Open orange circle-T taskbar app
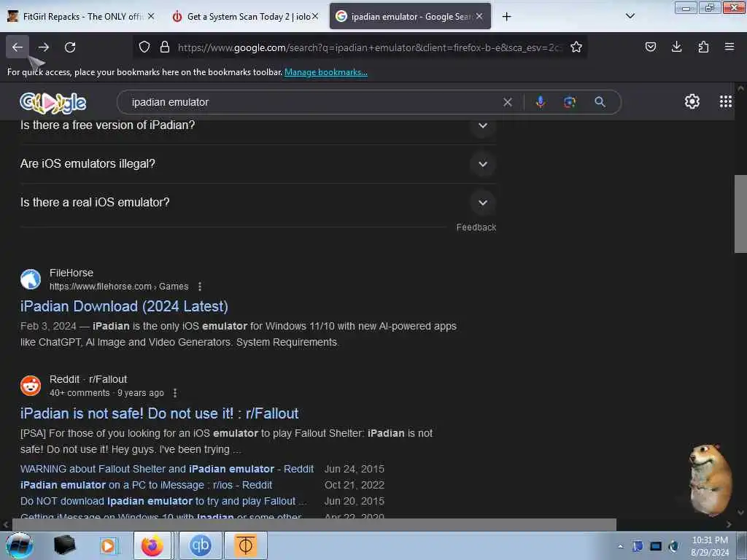This screenshot has height=560, width=747. pyautogui.click(x=245, y=545)
